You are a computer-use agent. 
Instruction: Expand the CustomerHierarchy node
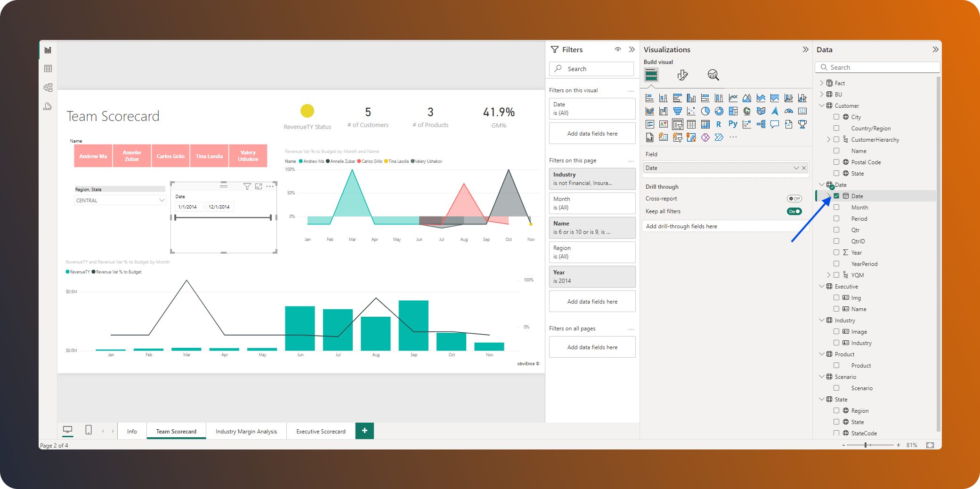click(x=828, y=139)
